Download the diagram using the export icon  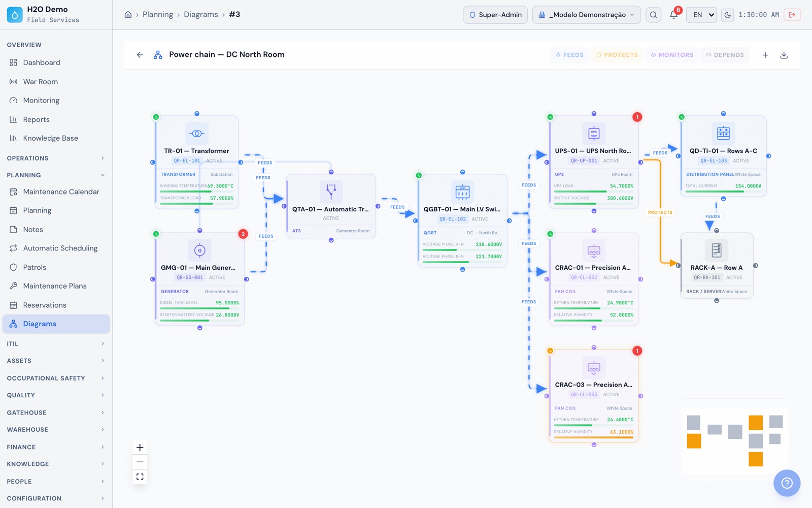[x=784, y=55]
